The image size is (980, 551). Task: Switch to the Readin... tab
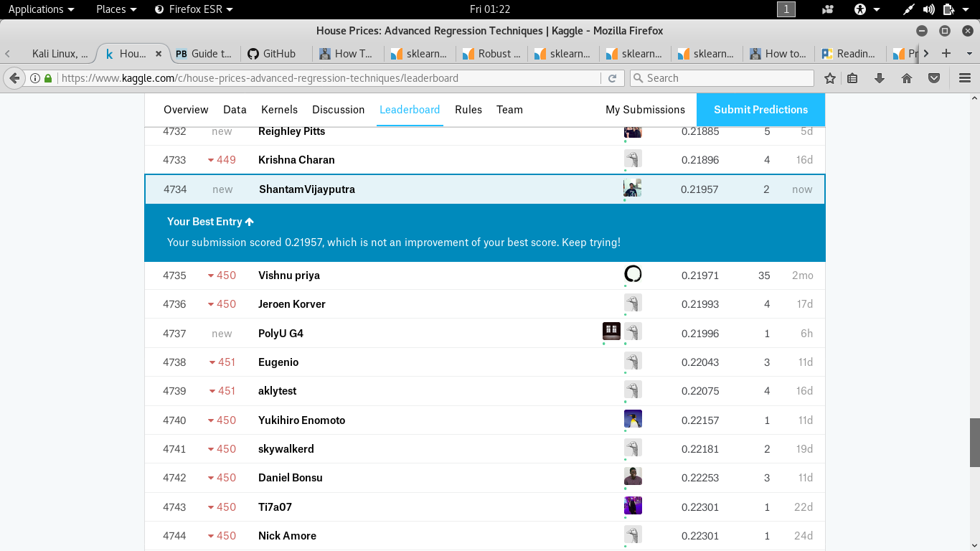(850, 54)
